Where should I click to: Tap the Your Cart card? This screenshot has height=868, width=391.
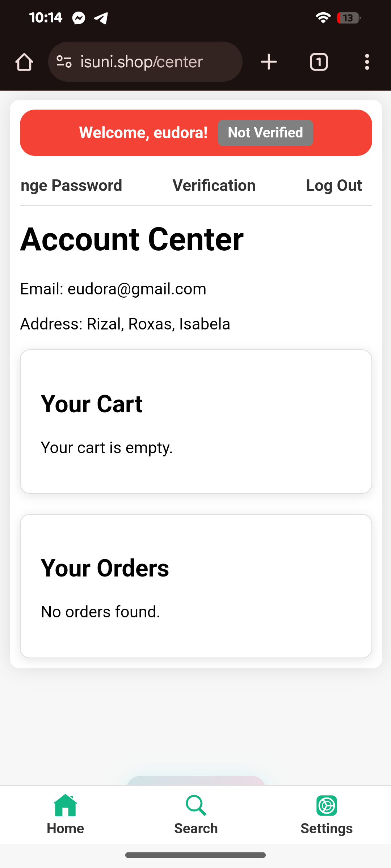point(196,421)
